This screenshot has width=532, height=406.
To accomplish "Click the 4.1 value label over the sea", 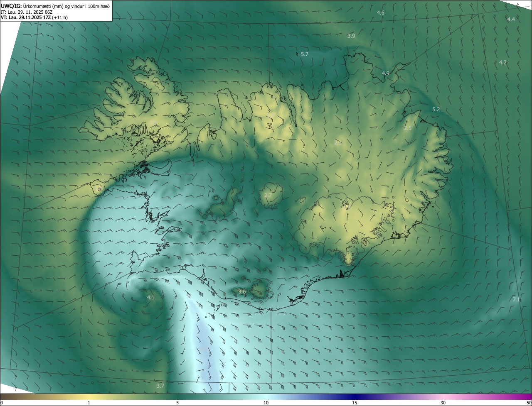I will coord(150,298).
